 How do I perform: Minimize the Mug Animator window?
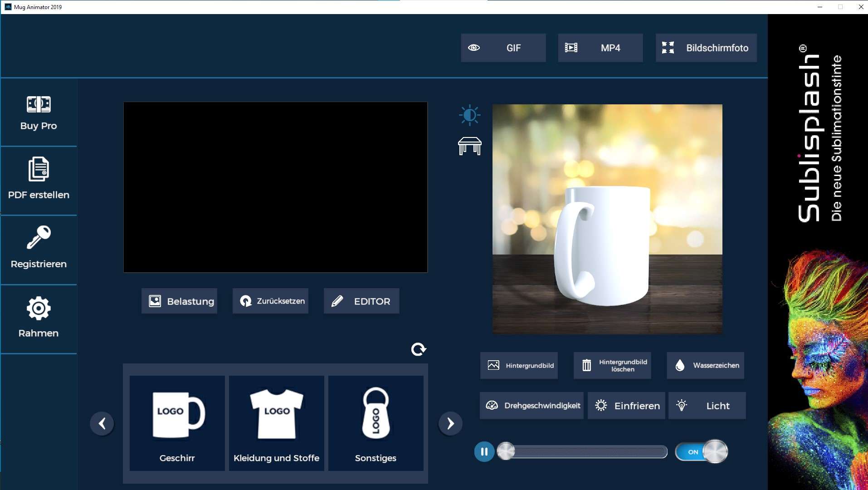tap(819, 7)
